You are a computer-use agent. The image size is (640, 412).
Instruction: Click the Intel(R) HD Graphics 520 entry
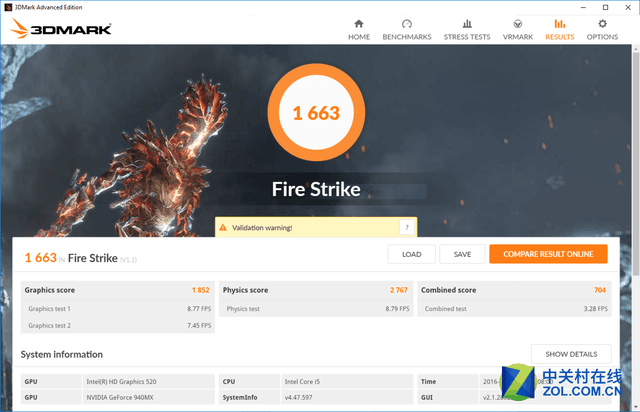(121, 381)
